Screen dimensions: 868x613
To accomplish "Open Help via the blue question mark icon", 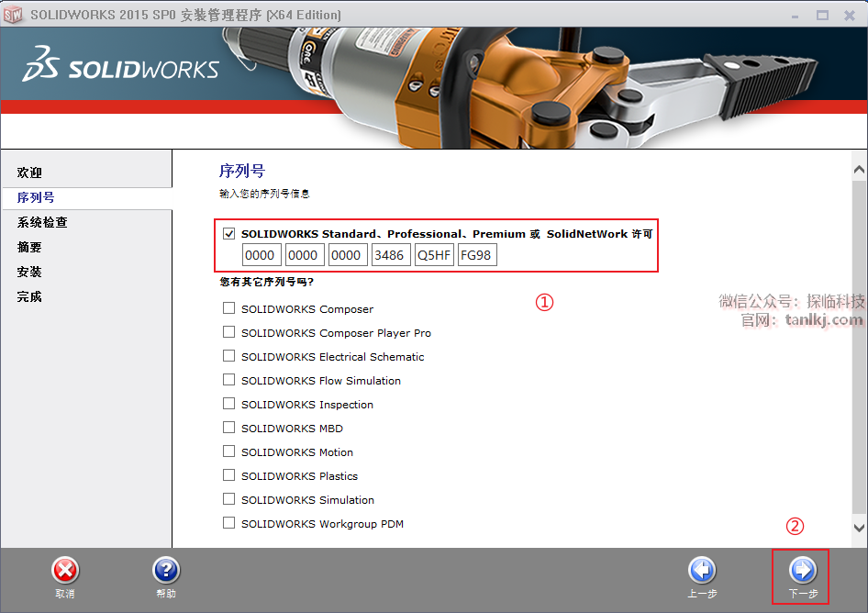I will [166, 571].
